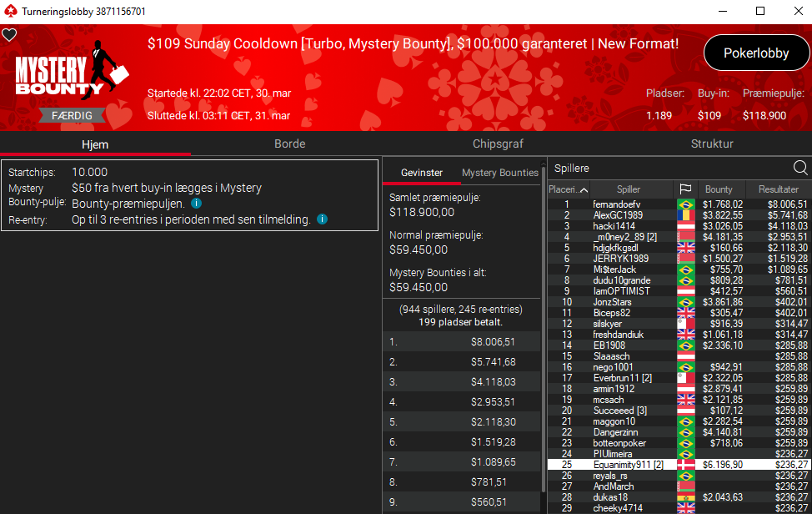Select player row dudu10grande
This screenshot has width=812, height=514.
click(x=679, y=280)
